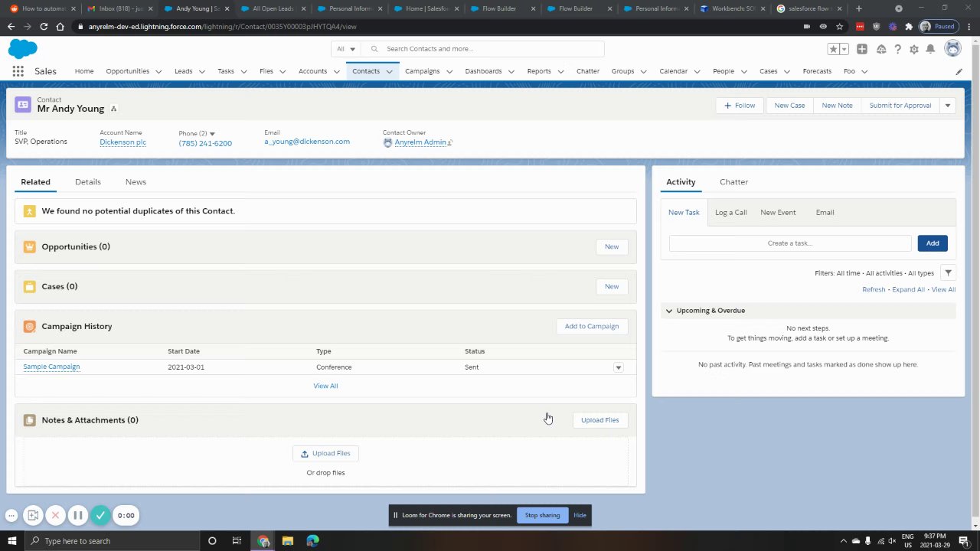Image resolution: width=980 pixels, height=551 pixels.
Task: Open Windows Task View
Action: click(x=237, y=541)
